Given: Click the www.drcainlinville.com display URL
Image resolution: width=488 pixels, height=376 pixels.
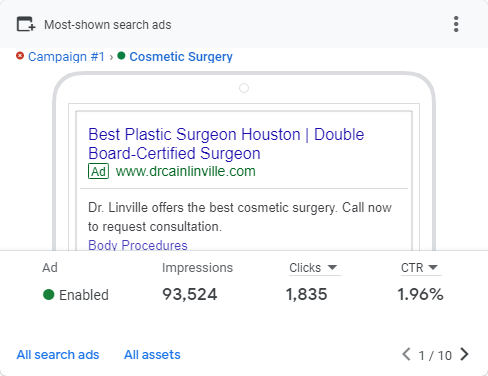Looking at the screenshot, I should tap(186, 171).
